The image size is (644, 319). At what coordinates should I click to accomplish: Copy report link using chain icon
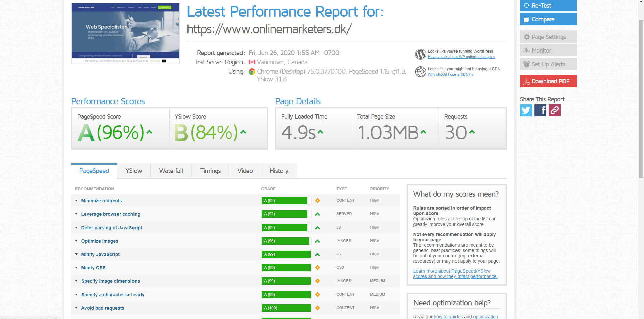[554, 110]
